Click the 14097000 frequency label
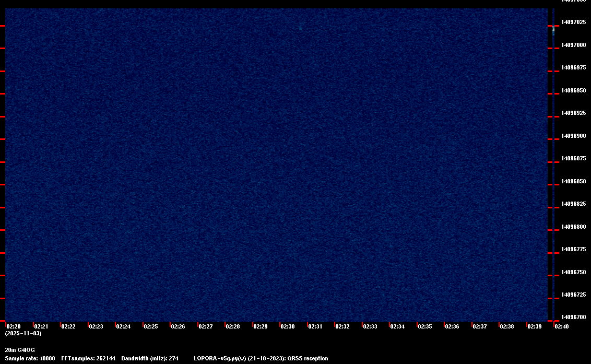This screenshot has width=591, height=364. tap(574, 45)
